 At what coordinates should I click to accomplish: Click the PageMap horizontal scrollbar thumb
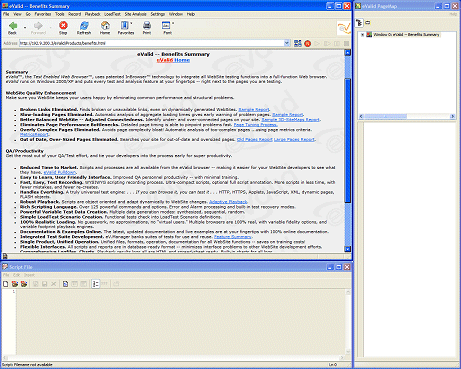click(x=386, y=116)
